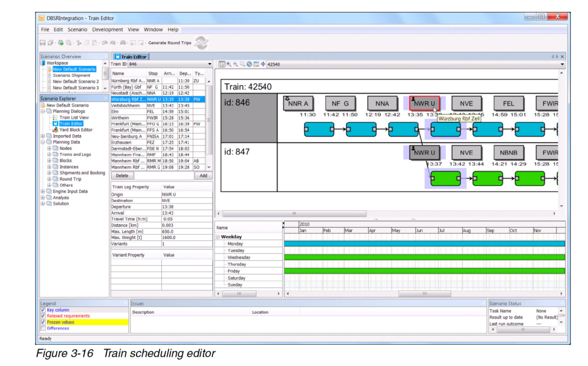The width and height of the screenshot is (588, 366).
Task: Click Generate Round Trips in toolbar
Action: (169, 42)
